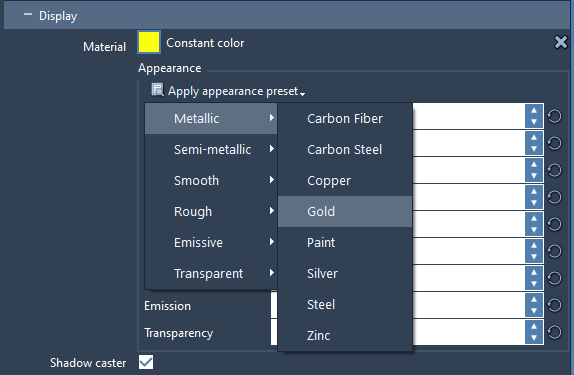The height and width of the screenshot is (375, 574).
Task: Choose the Carbon Steel preset
Action: [x=345, y=149]
